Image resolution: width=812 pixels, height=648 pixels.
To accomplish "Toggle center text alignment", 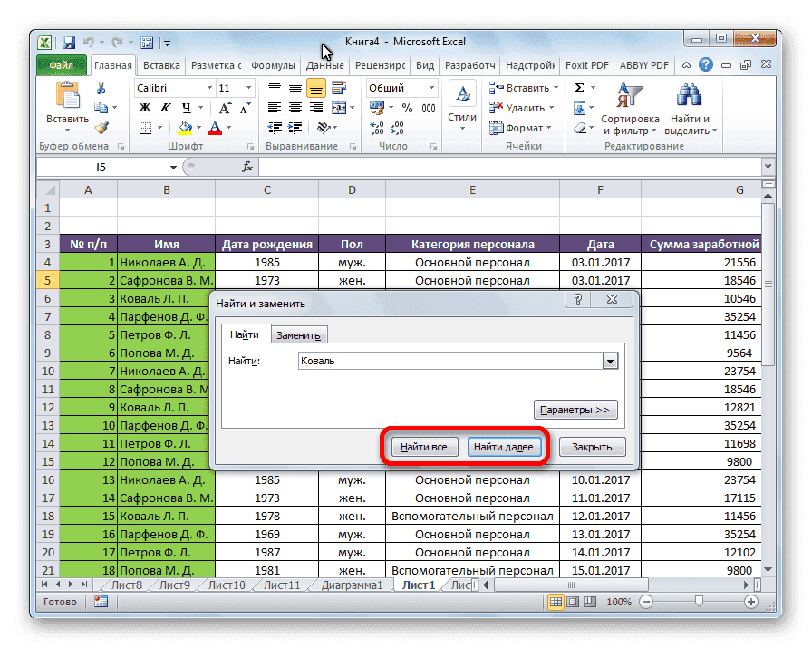I will (x=294, y=108).
